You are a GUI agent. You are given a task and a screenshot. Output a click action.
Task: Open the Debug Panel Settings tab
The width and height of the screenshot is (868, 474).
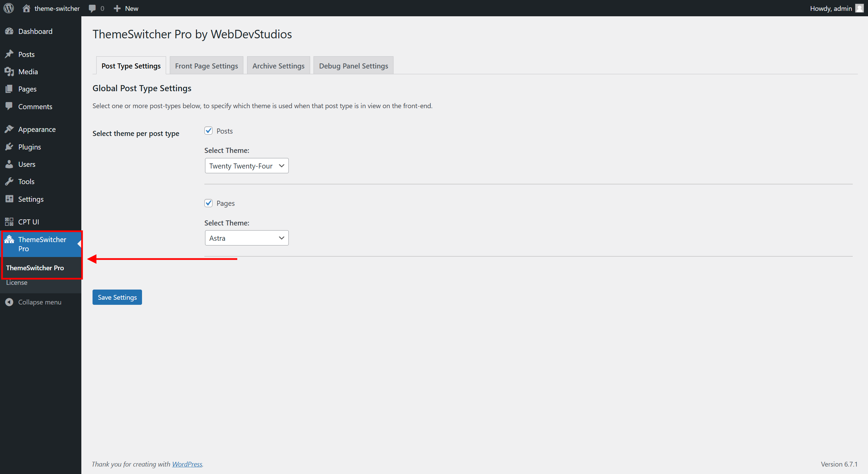point(353,65)
